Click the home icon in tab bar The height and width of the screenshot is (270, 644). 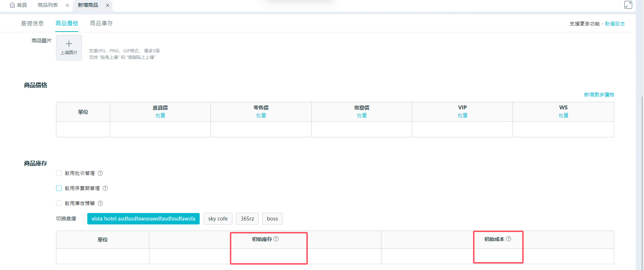click(x=12, y=5)
